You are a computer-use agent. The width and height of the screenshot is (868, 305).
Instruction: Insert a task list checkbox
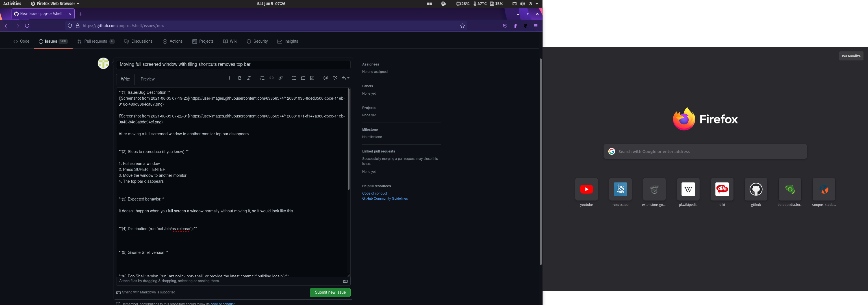click(312, 78)
